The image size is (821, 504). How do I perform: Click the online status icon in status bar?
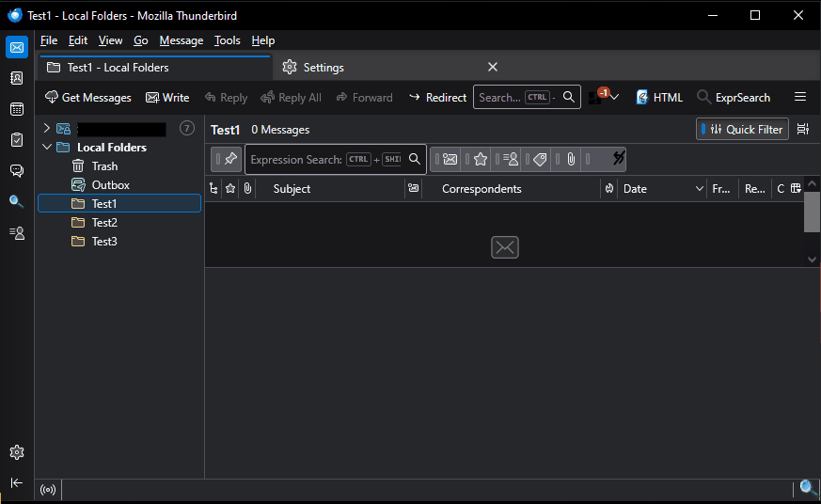click(48, 490)
